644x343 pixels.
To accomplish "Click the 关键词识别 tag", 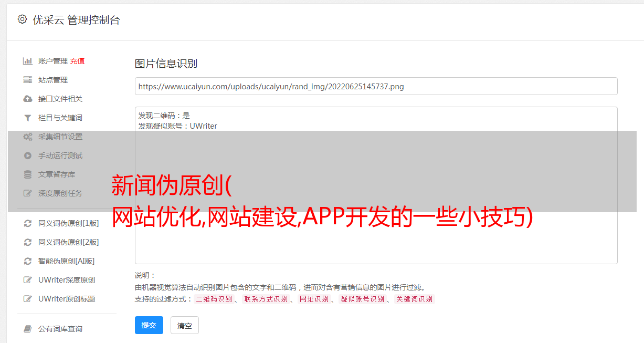I will tap(414, 299).
